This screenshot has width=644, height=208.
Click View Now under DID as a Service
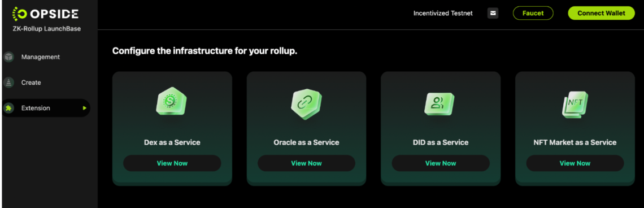point(441,163)
